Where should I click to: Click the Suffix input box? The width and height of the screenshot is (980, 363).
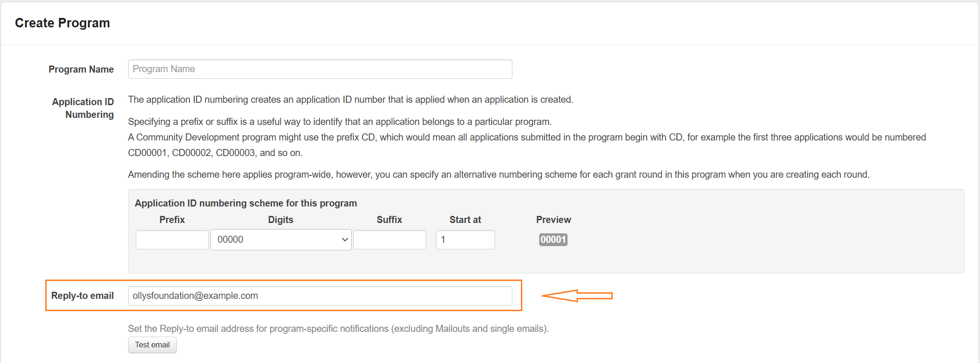pos(389,239)
